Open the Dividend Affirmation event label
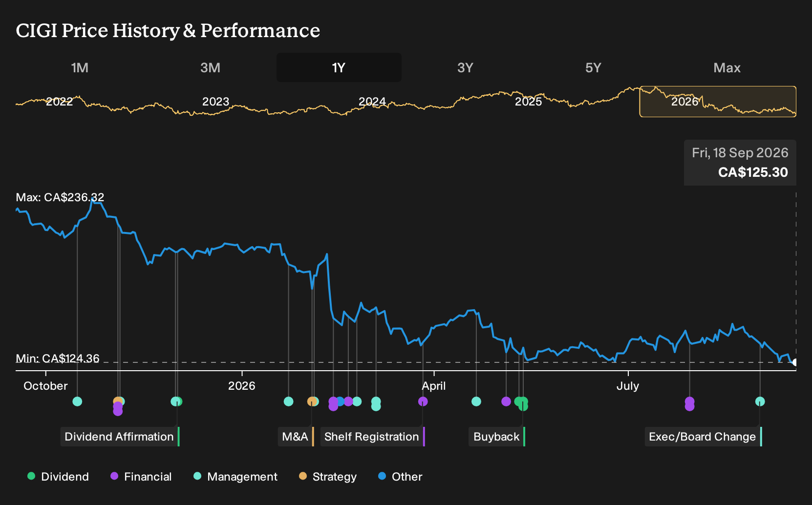 tap(119, 437)
